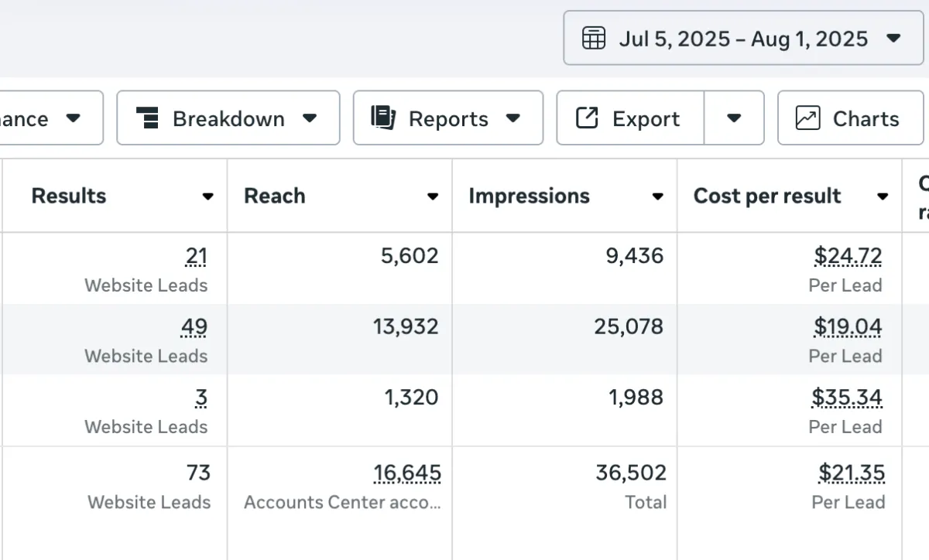Viewport: 929px width, 560px height.
Task: Click the $35.34 cost per result
Action: [x=847, y=398]
